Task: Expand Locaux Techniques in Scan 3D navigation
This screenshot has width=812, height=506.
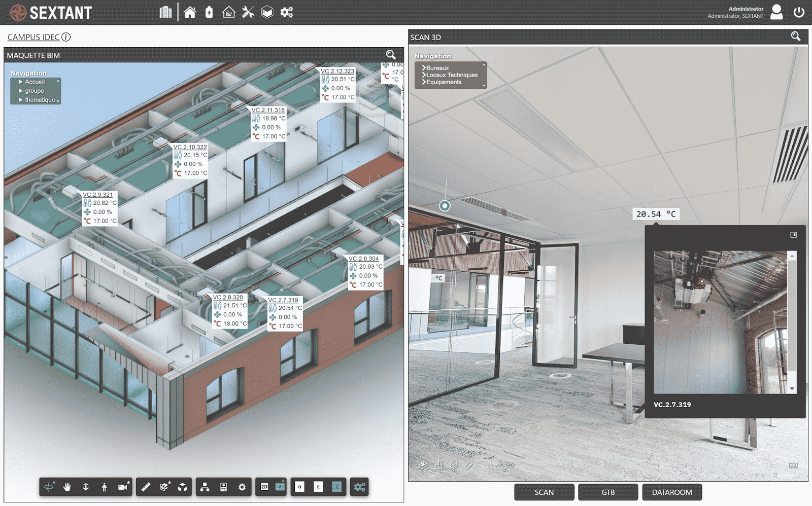Action: click(x=452, y=75)
